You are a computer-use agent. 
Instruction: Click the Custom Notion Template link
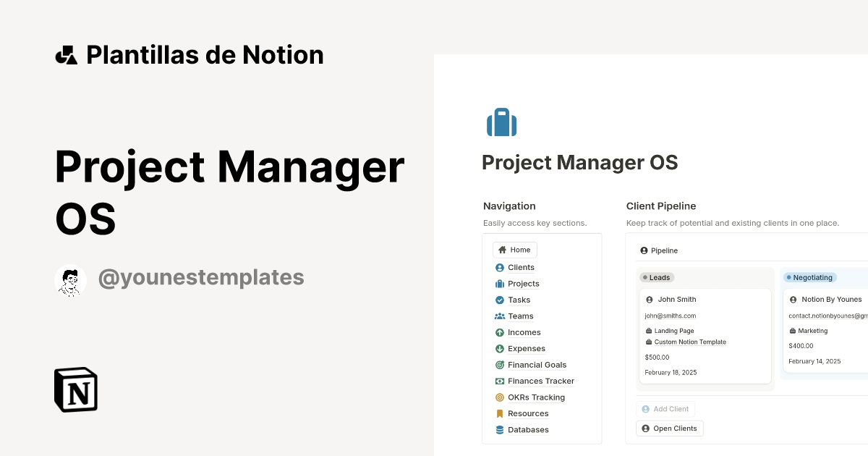click(690, 342)
